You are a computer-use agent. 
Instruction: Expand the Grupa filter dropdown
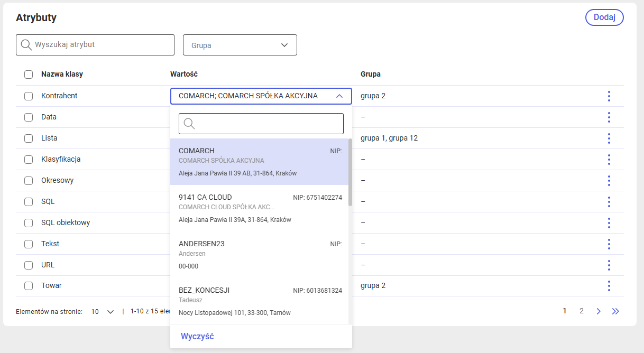point(240,45)
